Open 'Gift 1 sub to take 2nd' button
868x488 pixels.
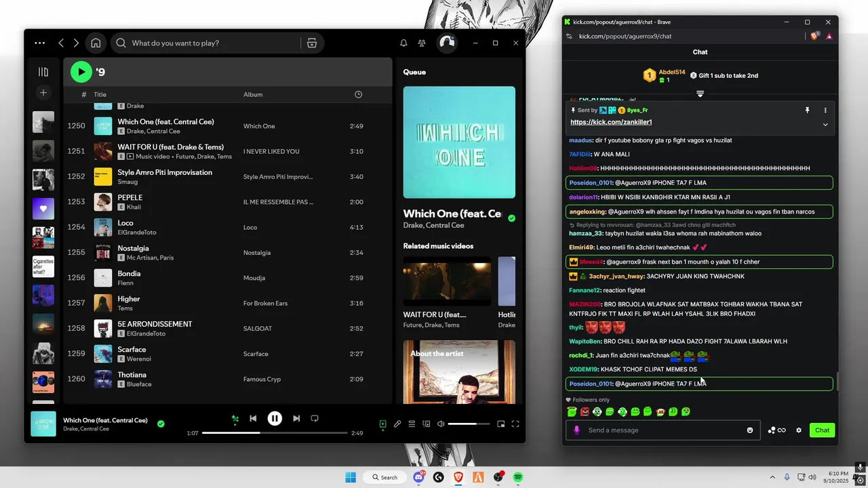(724, 75)
